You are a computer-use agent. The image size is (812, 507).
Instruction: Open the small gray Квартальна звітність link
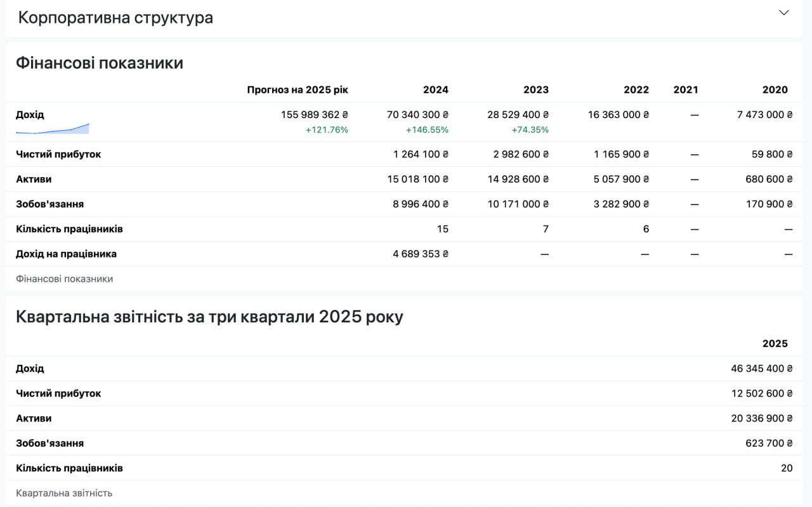click(x=64, y=493)
